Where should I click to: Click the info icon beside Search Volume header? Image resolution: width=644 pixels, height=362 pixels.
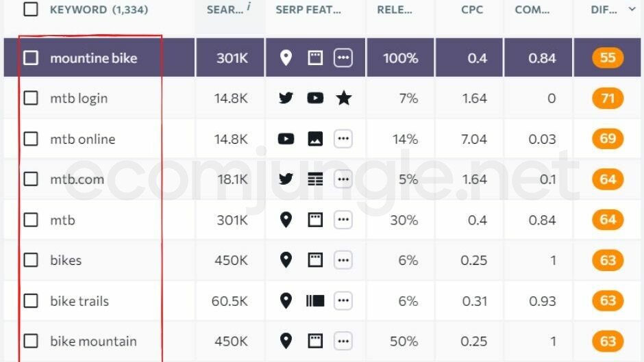[248, 7]
